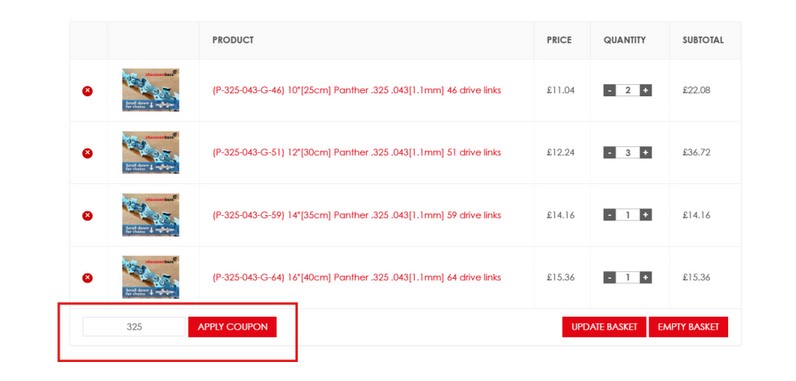Remove the 51 drive links chain item
This screenshot has width=796, height=381.
(87, 153)
